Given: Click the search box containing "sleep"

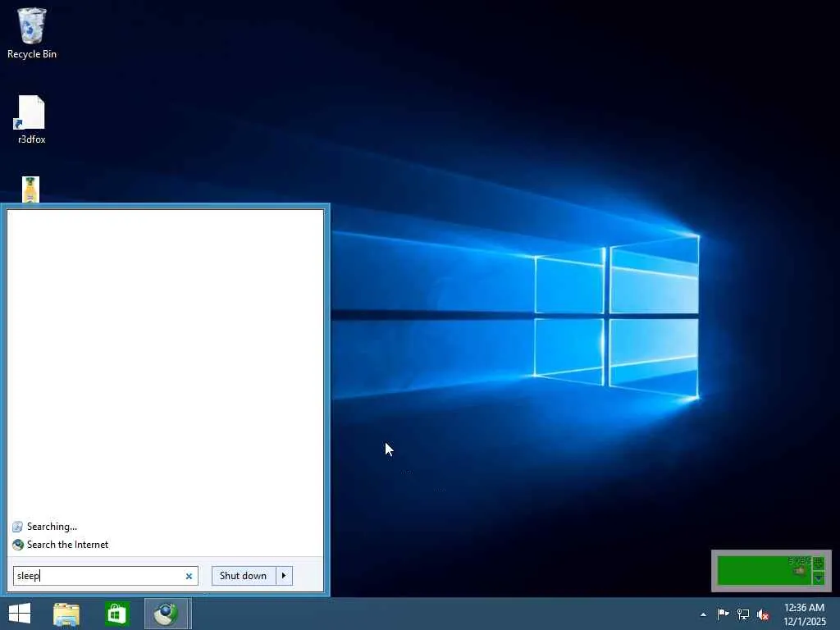Looking at the screenshot, I should pyautogui.click(x=106, y=576).
